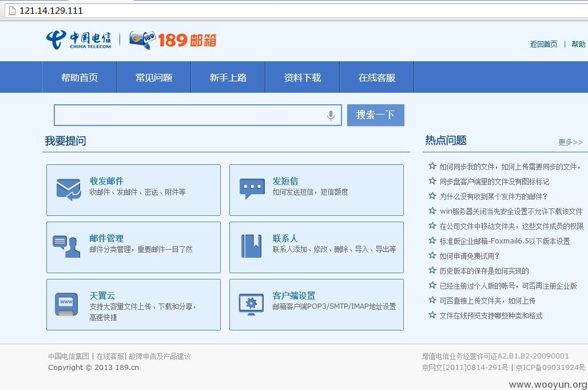Image resolution: width=588 pixels, height=390 pixels.
Task: Go to the 资料下载 tab
Action: coord(302,77)
